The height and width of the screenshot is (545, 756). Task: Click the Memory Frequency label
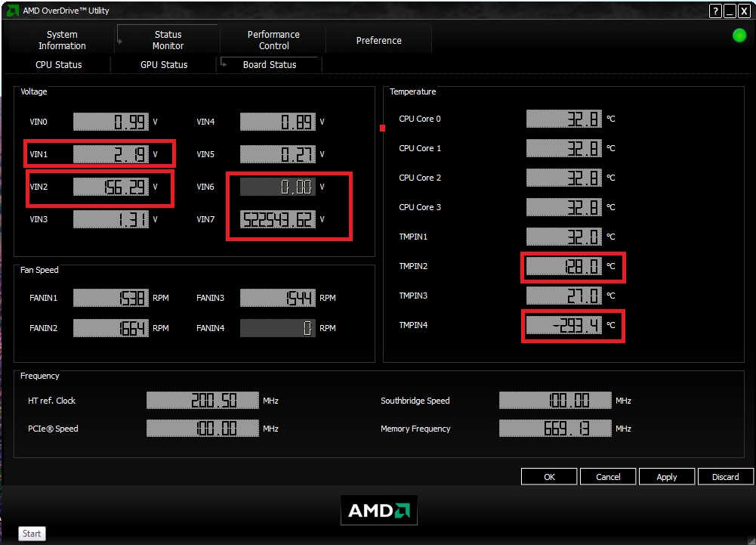click(415, 429)
